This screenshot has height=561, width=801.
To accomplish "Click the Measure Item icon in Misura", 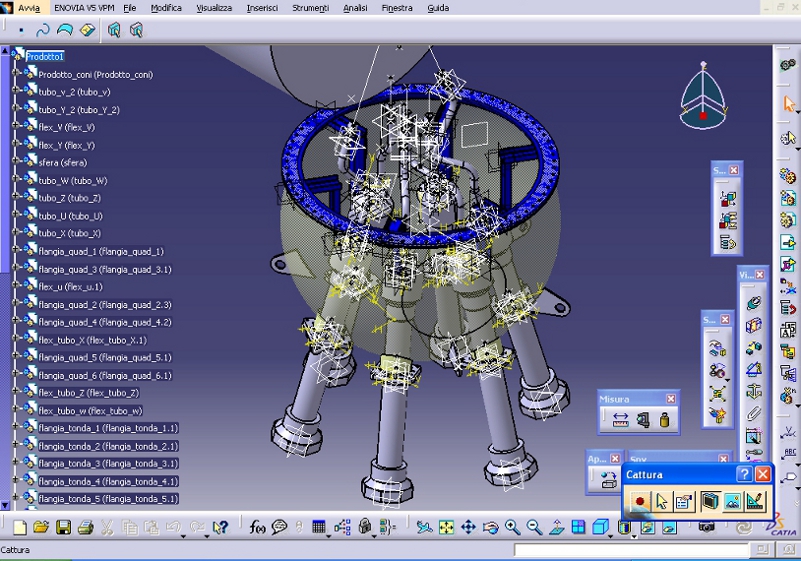I will pos(643,420).
